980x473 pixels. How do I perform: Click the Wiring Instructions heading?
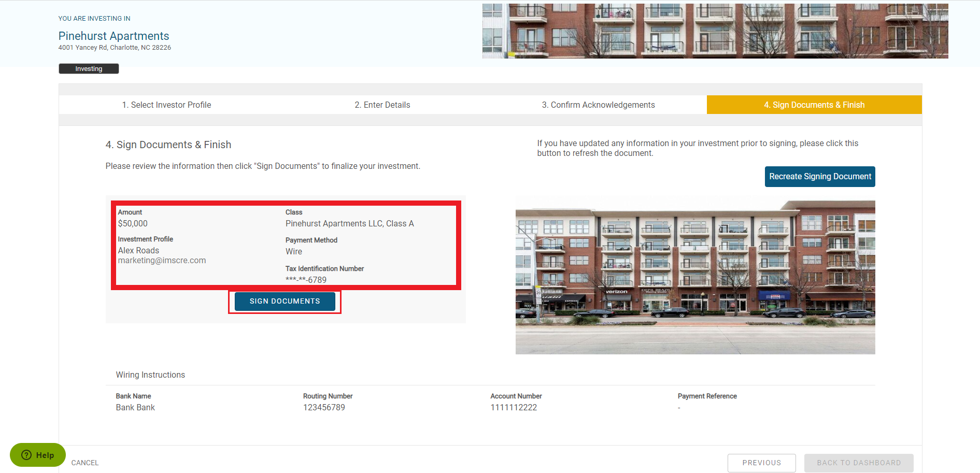(x=150, y=375)
